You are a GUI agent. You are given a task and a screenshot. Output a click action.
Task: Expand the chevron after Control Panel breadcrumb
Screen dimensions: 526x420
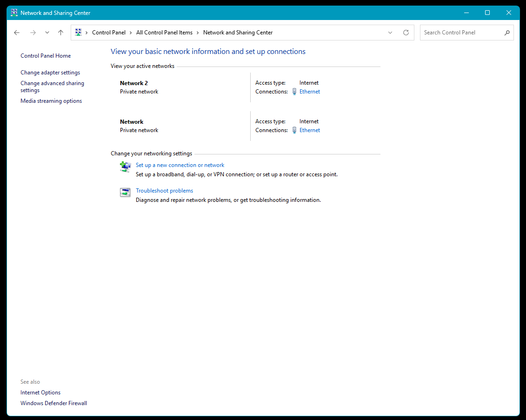pyautogui.click(x=131, y=33)
